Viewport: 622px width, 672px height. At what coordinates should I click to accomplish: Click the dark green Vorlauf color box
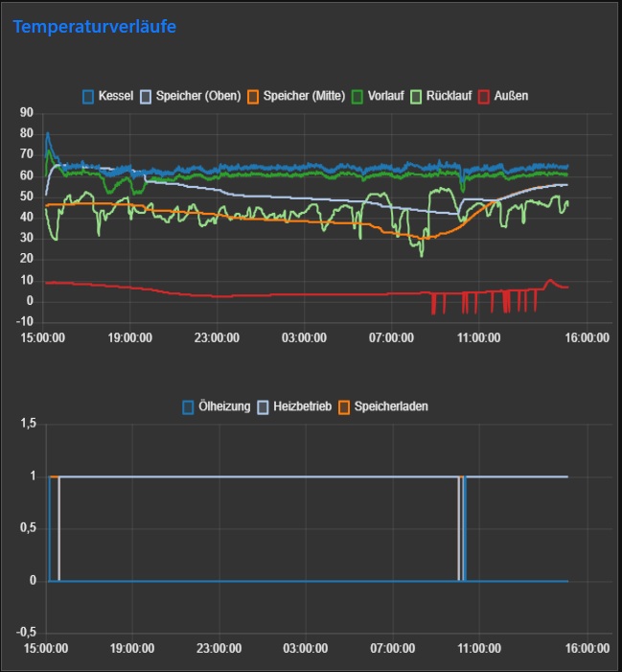(358, 96)
